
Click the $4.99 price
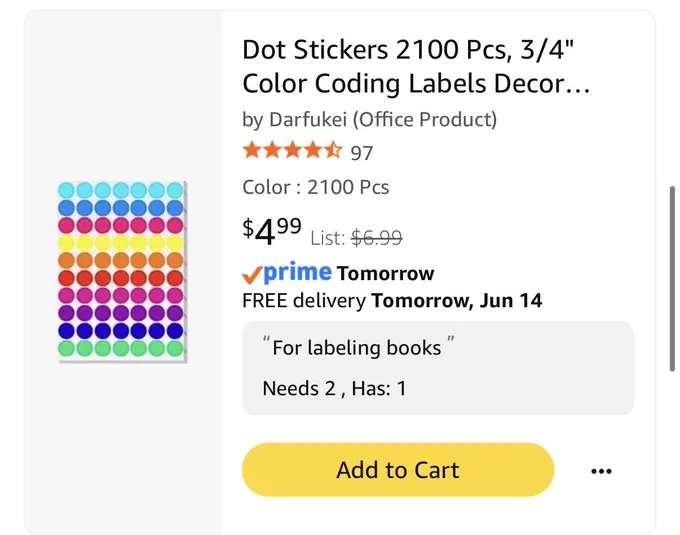[x=271, y=232]
